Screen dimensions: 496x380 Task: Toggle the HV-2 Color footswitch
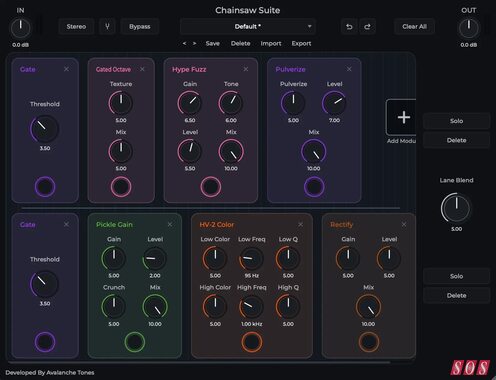[252, 342]
